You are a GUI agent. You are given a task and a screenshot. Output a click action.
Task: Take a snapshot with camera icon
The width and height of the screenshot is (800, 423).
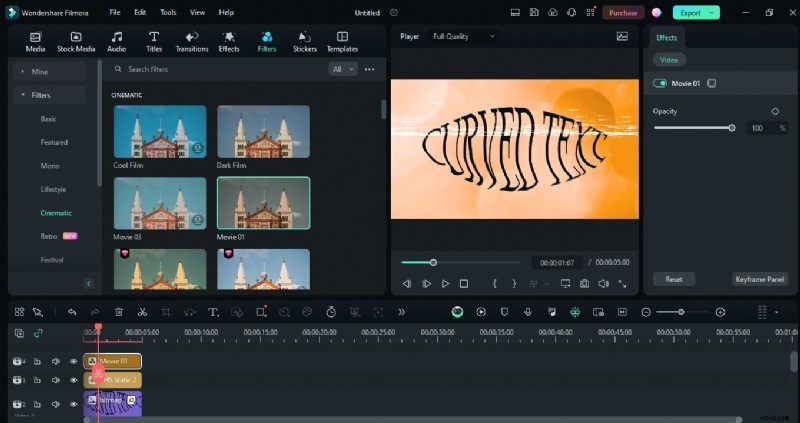(584, 284)
